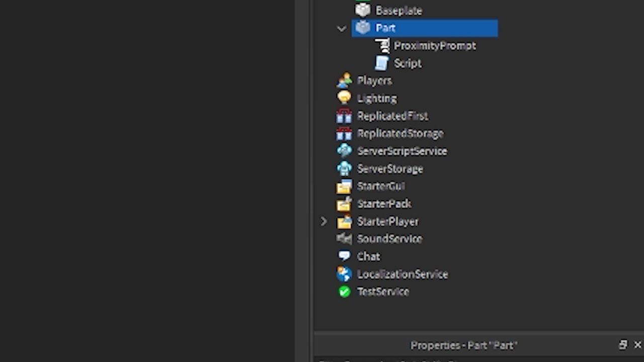Click the Chat bubble icon

[345, 256]
